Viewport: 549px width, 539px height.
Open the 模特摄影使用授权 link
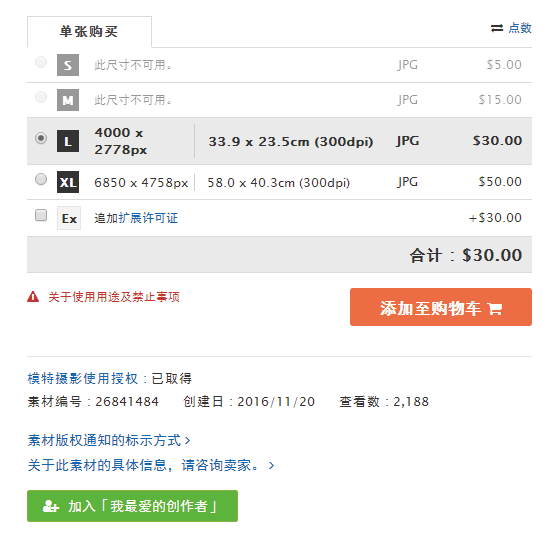(83, 379)
